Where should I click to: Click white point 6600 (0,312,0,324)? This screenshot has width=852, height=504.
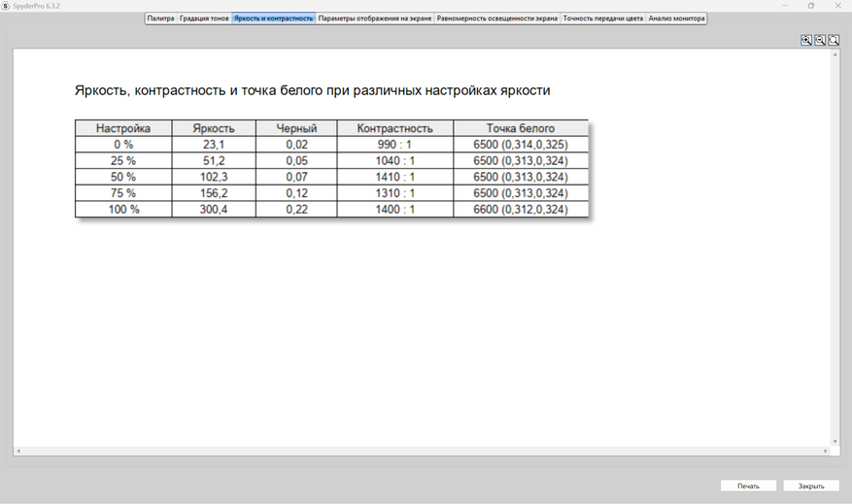tap(521, 209)
